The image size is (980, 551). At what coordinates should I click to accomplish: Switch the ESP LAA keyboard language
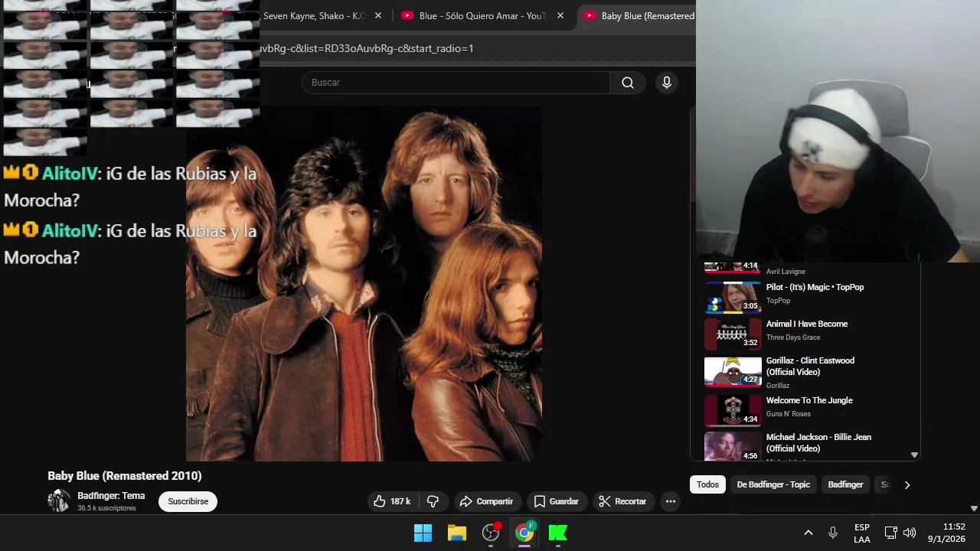(x=862, y=533)
